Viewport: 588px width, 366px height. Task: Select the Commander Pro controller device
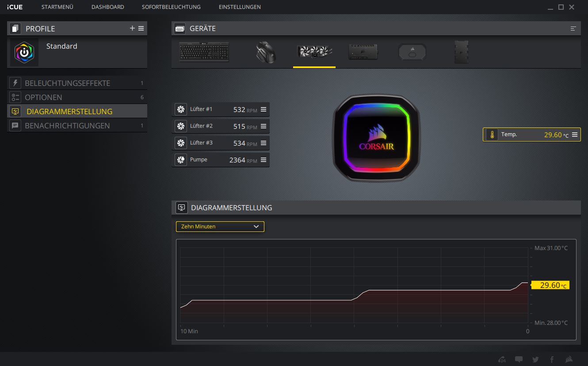363,52
